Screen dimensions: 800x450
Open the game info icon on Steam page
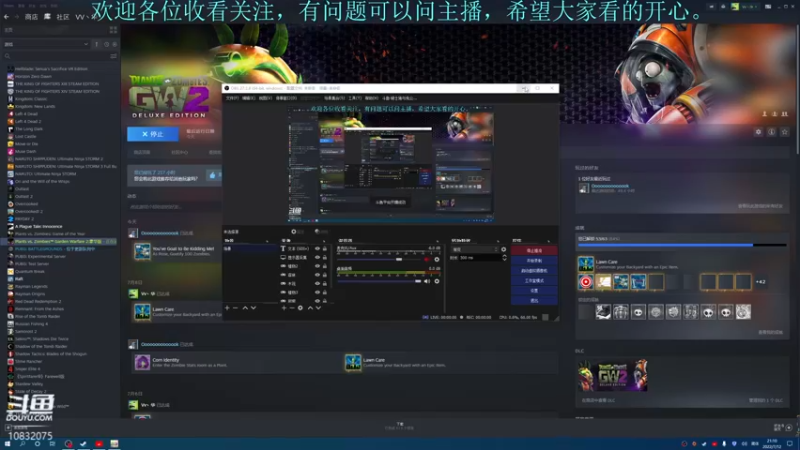click(x=771, y=132)
